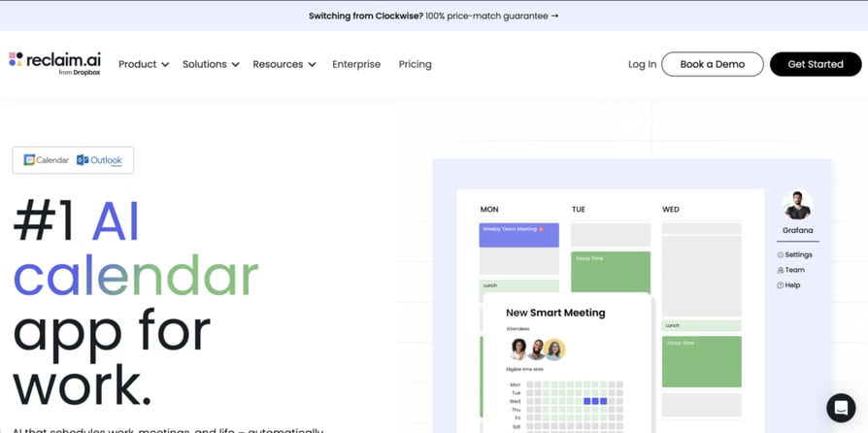Select Settings in the mockup sidebar

point(794,254)
